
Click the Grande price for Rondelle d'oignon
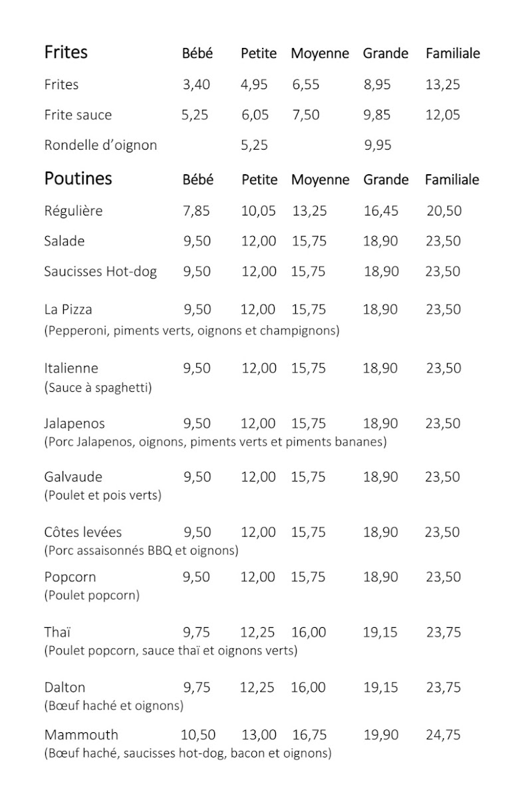(377, 145)
